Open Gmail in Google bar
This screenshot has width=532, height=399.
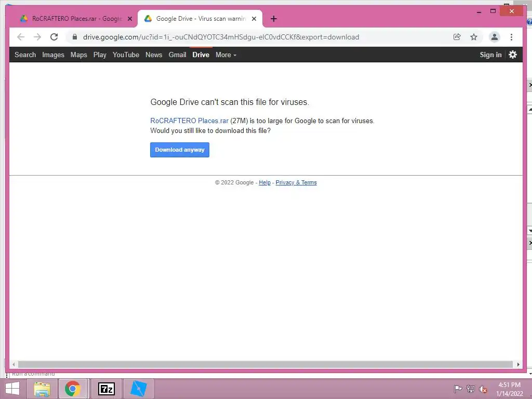(178, 55)
